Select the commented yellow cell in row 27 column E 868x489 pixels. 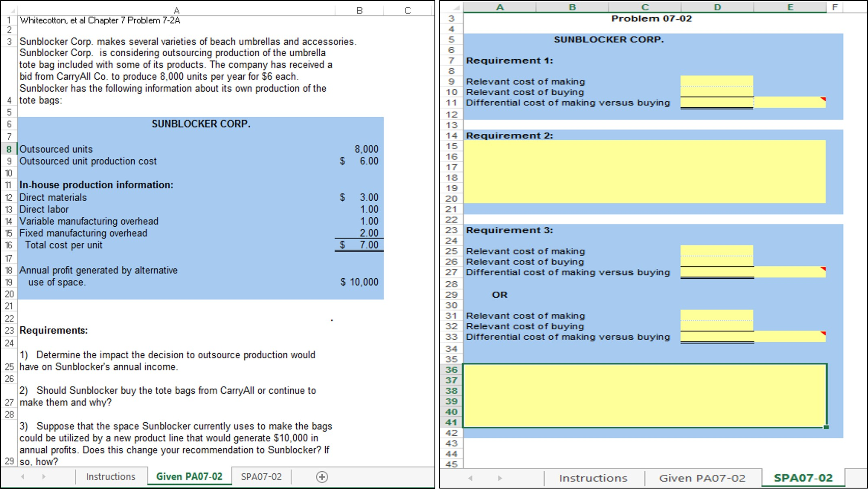click(790, 272)
